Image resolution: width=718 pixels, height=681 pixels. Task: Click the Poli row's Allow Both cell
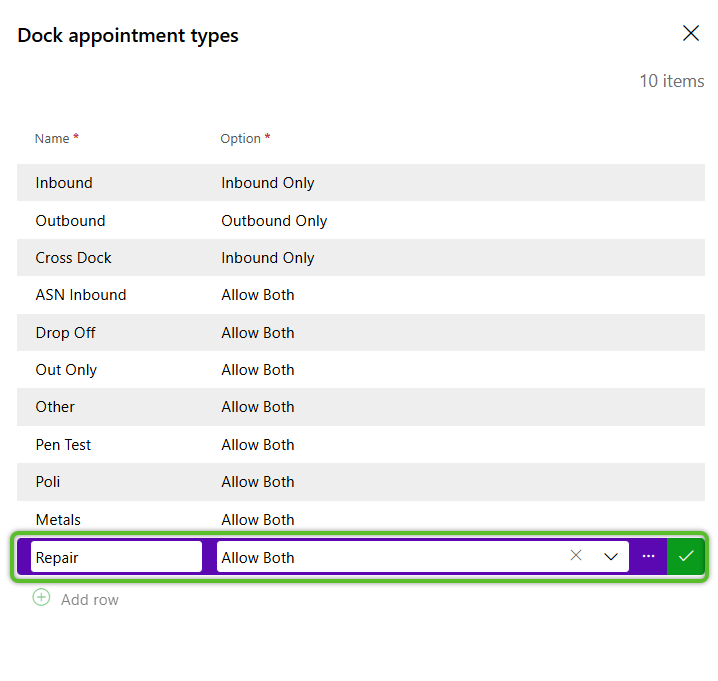click(x=258, y=482)
